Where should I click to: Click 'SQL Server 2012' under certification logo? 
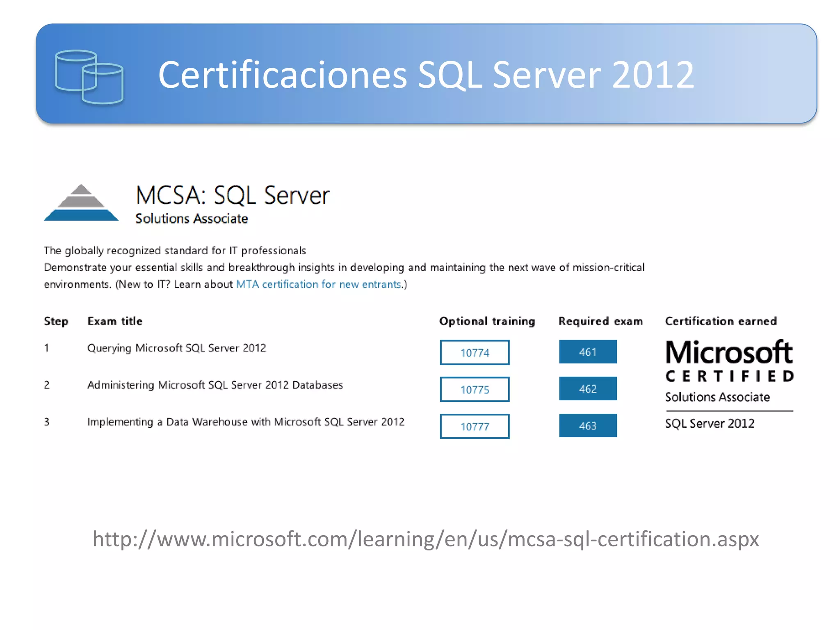(x=710, y=423)
